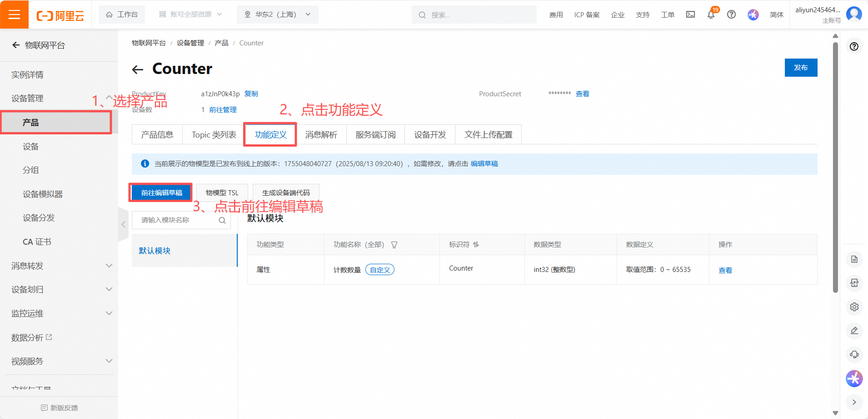
Task: Click the blue 发布 button
Action: point(800,68)
